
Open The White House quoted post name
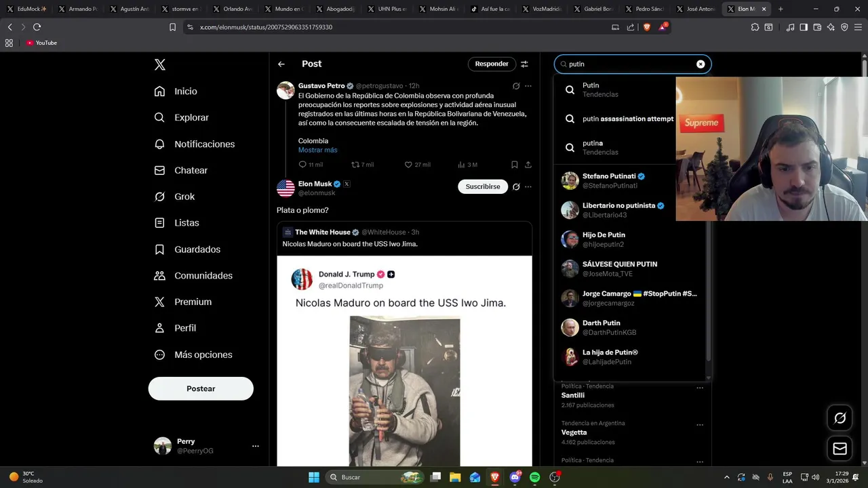point(323,232)
